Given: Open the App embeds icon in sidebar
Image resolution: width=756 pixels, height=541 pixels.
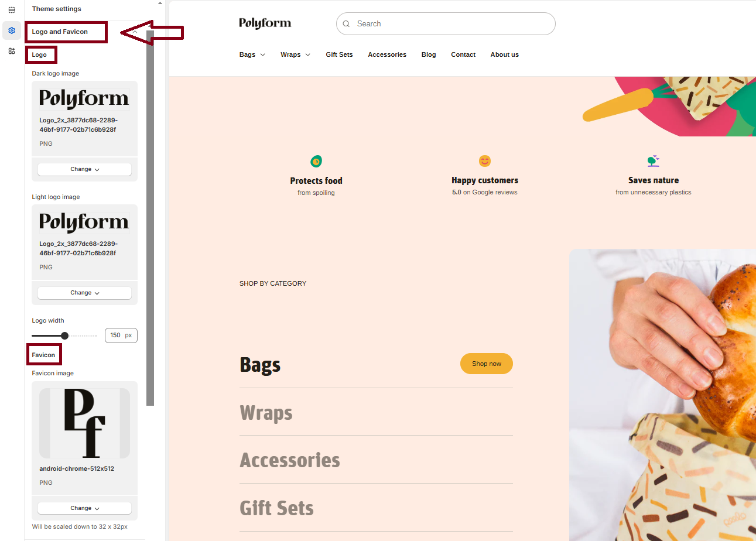Looking at the screenshot, I should pyautogui.click(x=12, y=51).
